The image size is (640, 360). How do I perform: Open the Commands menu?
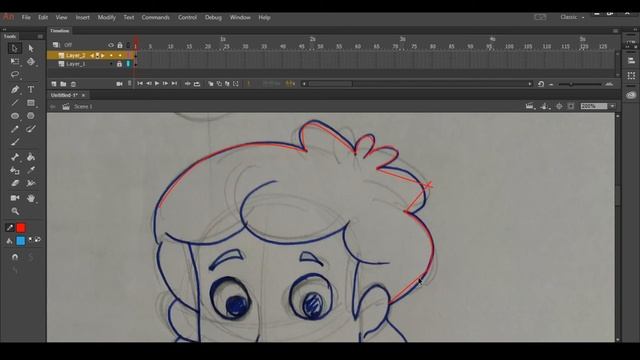156,18
